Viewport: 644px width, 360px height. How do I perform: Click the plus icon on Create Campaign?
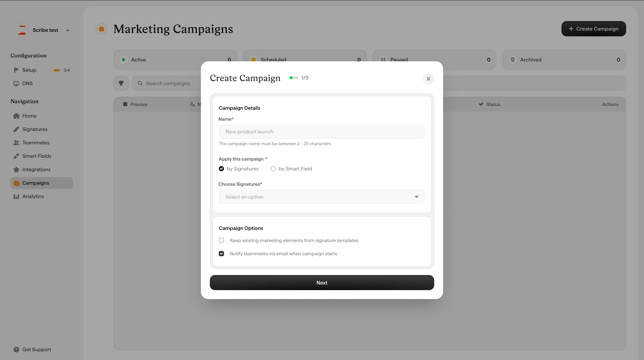pyautogui.click(x=571, y=29)
